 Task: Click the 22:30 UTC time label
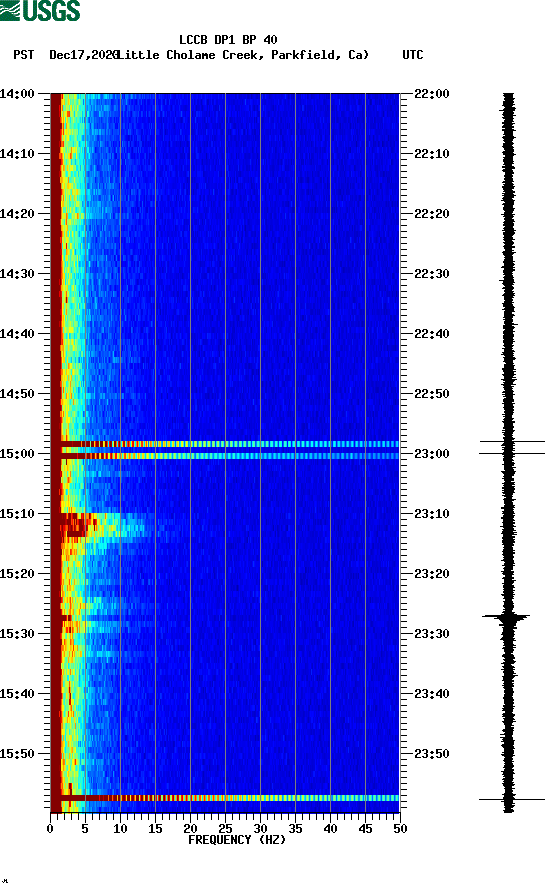(431, 274)
